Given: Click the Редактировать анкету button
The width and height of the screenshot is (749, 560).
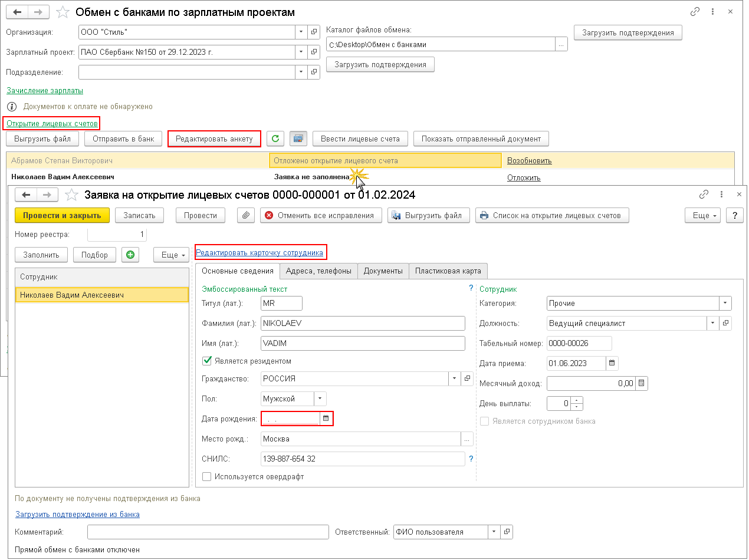Looking at the screenshot, I should click(214, 139).
